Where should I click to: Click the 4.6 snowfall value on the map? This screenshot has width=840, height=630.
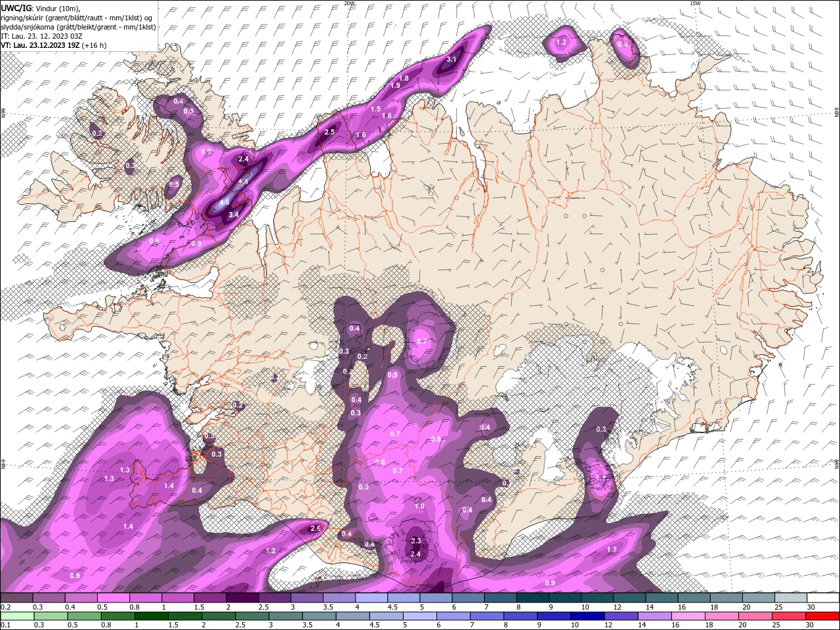pos(224,202)
